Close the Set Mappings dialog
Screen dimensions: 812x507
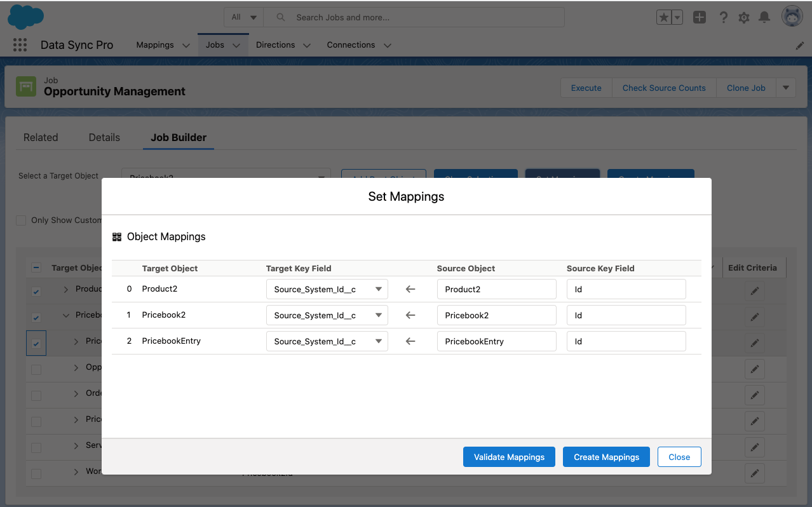tap(679, 457)
